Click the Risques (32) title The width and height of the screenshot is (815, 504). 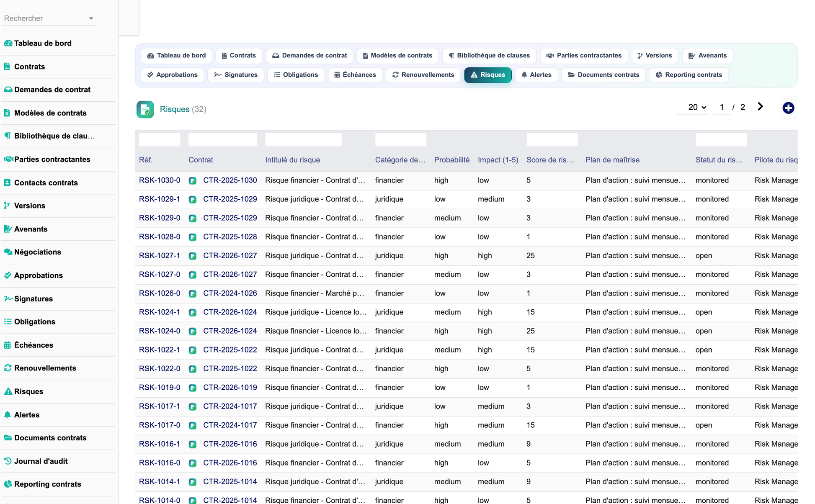[x=183, y=109]
